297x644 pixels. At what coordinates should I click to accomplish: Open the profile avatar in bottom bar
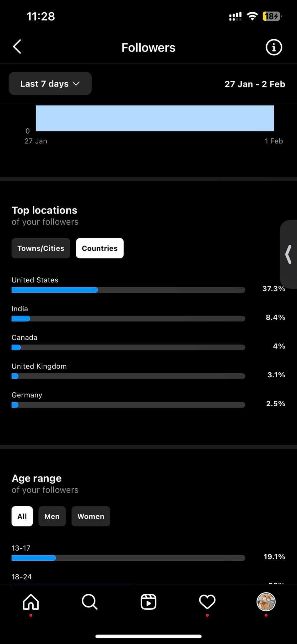266,602
